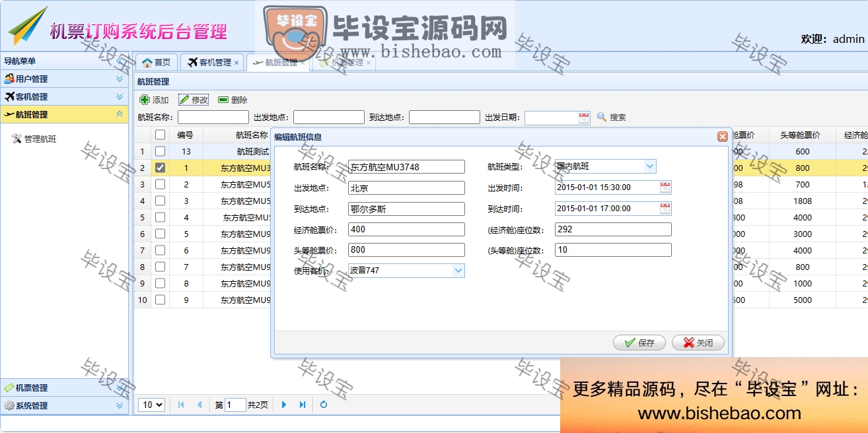Viewport: 868px width, 433px height.
Task: Click the page number box in pagination
Action: (235, 405)
